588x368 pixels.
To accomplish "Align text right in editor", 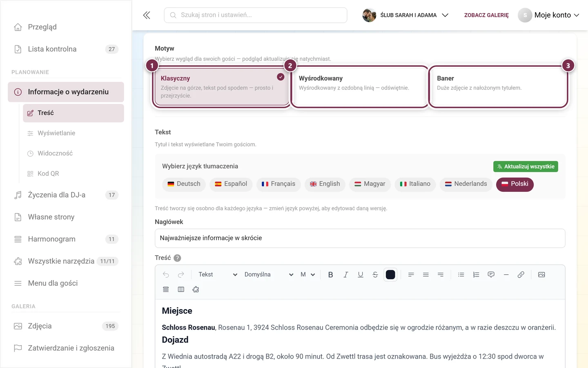I will [441, 275].
